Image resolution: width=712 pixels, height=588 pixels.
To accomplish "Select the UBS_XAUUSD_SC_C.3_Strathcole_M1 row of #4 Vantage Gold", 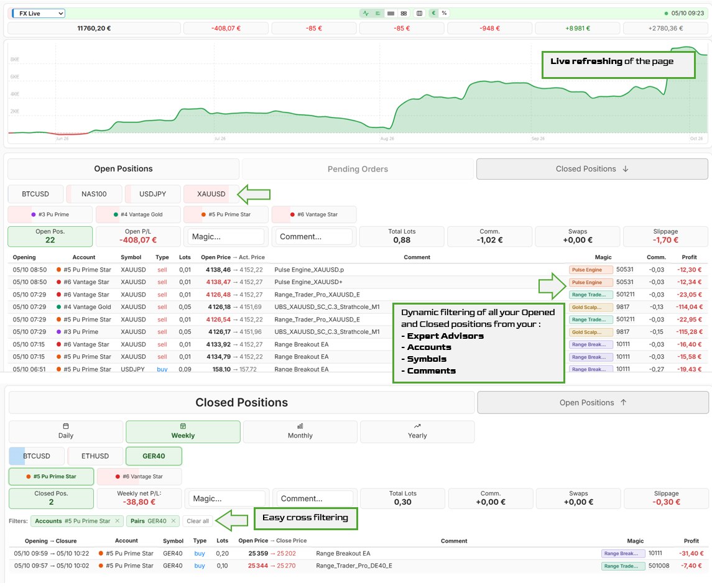I will (x=358, y=307).
